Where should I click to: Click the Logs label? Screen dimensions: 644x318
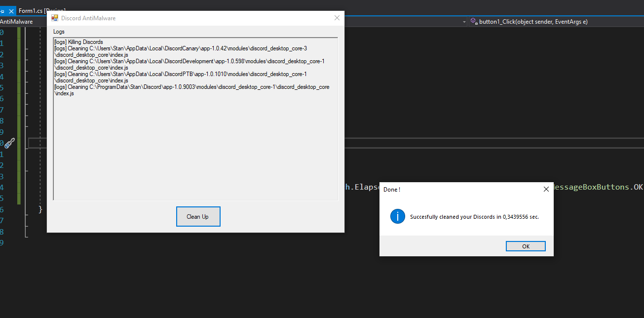(59, 32)
